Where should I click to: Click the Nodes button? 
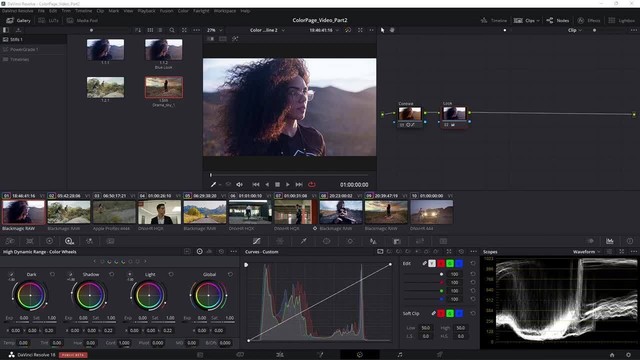pos(558,20)
